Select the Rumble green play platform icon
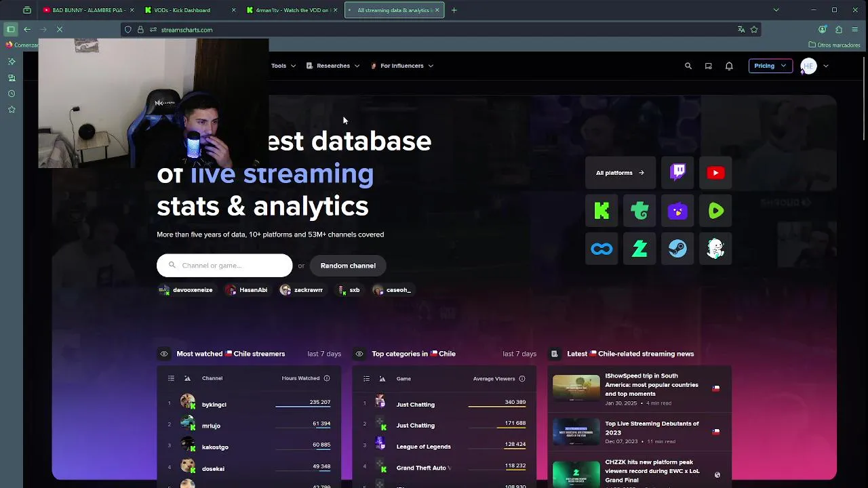868x488 pixels. click(x=715, y=211)
